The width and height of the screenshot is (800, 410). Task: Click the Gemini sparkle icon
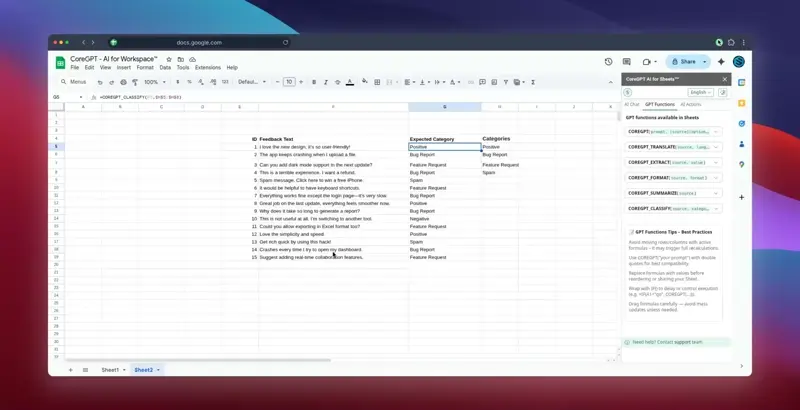[721, 62]
